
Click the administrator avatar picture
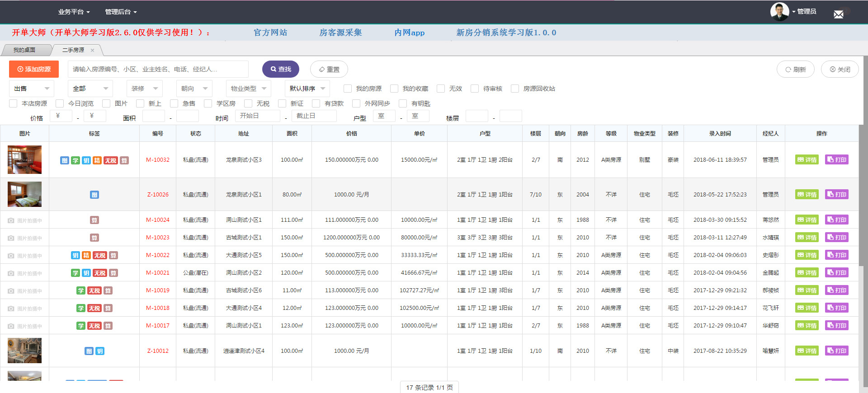(779, 12)
